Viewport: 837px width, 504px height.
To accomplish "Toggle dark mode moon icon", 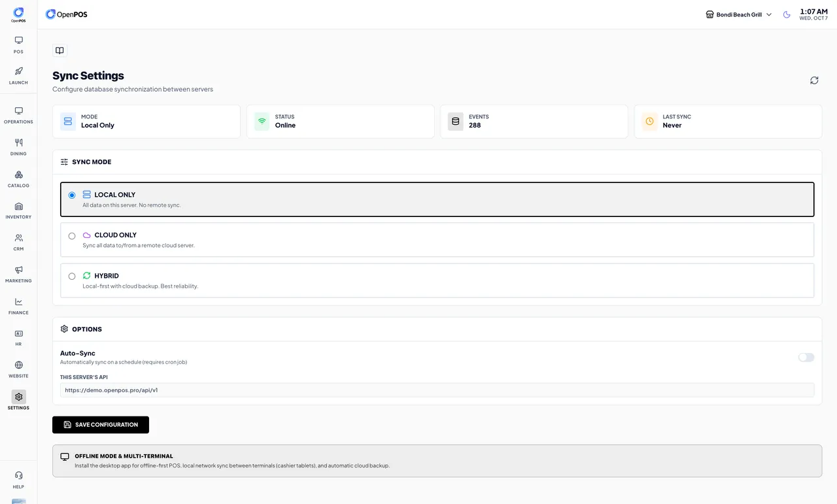I will [787, 14].
